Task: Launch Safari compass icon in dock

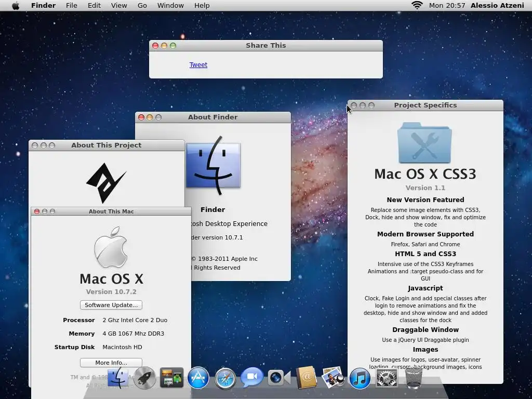Action: 225,378
